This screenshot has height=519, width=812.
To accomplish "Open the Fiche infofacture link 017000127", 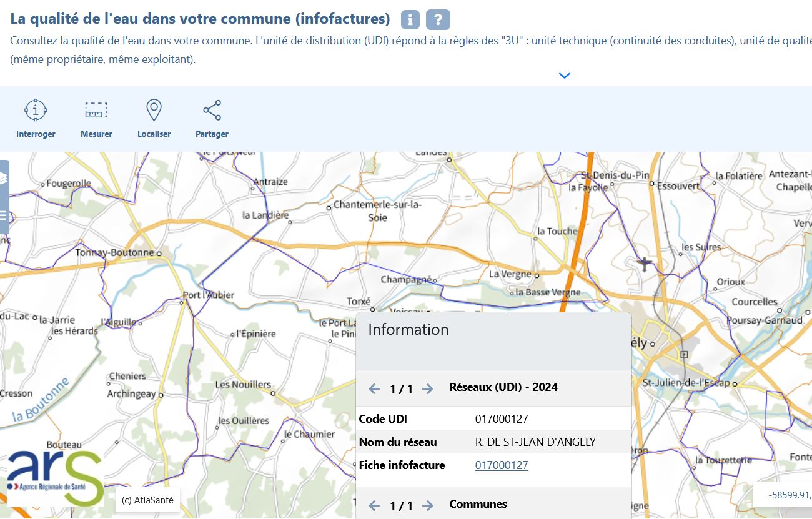I will pyautogui.click(x=502, y=465).
